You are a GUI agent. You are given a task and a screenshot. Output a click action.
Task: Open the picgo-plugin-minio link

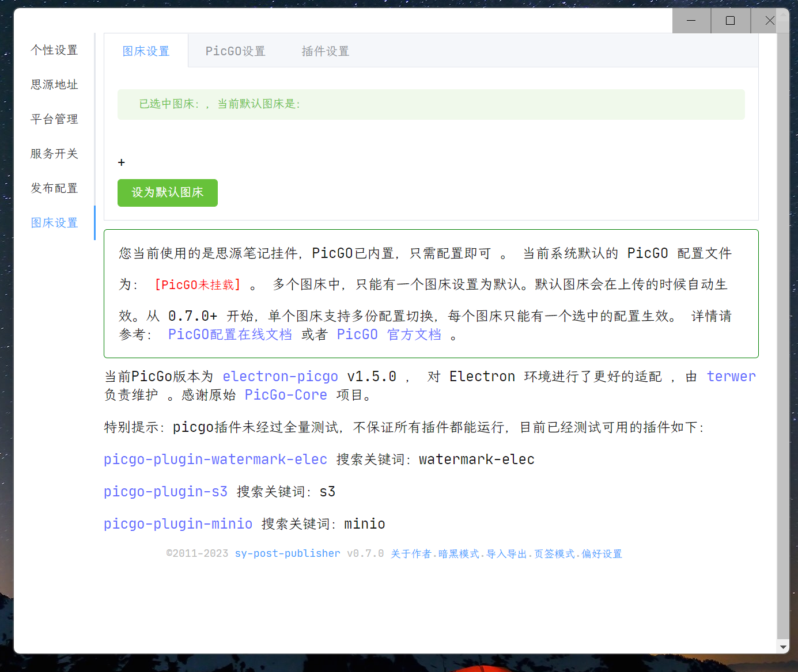[177, 524]
